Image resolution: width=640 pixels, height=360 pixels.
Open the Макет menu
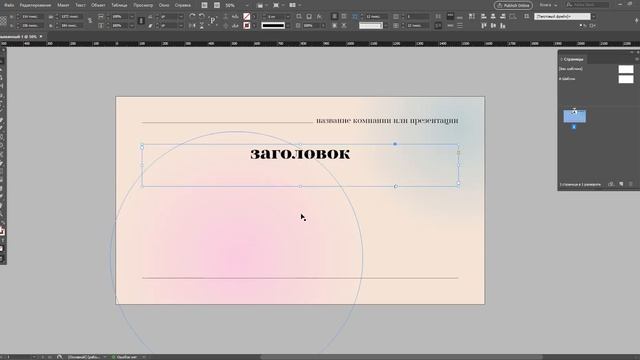[63, 5]
